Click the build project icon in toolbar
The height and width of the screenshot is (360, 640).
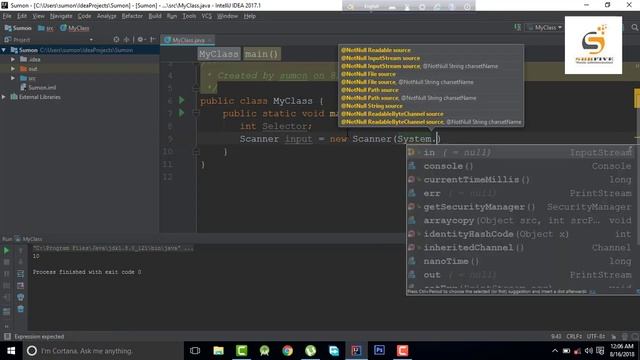coord(518,27)
